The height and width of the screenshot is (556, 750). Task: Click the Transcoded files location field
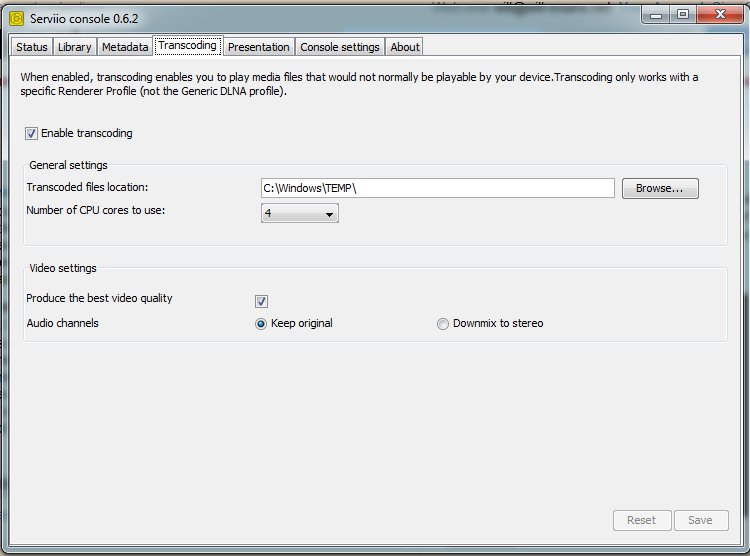click(437, 188)
